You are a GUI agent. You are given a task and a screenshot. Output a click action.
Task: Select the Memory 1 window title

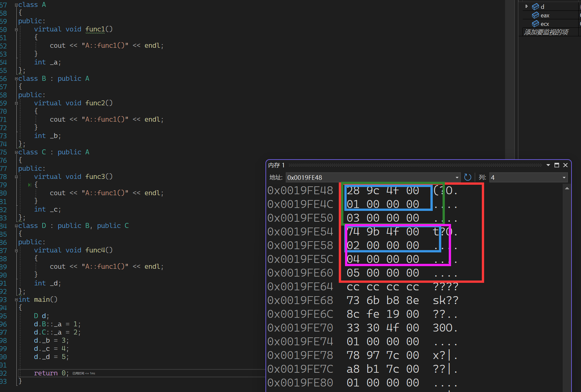[277, 165]
